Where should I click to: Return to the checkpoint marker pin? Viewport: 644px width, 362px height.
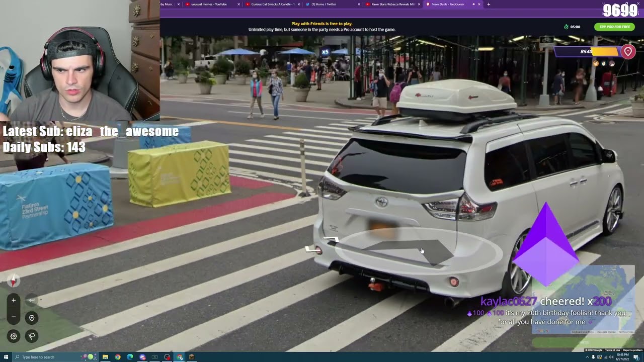[x=32, y=318]
